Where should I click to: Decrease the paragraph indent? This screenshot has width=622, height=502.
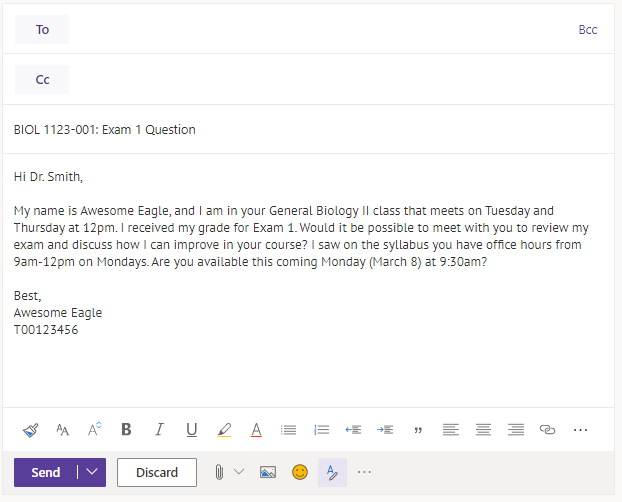353,430
